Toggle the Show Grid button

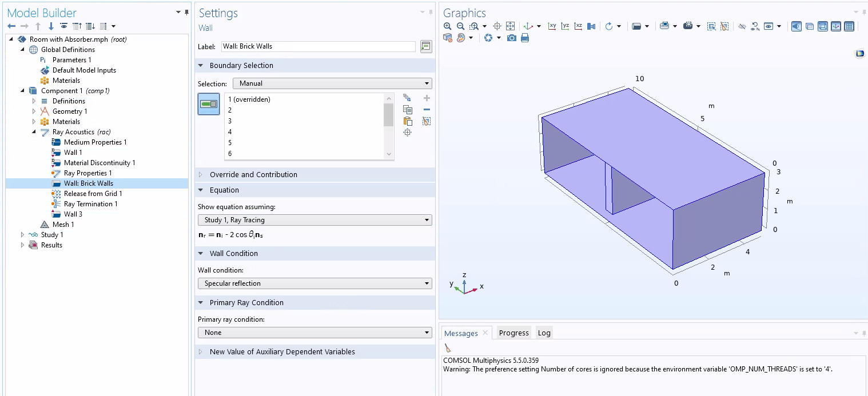pos(849,26)
